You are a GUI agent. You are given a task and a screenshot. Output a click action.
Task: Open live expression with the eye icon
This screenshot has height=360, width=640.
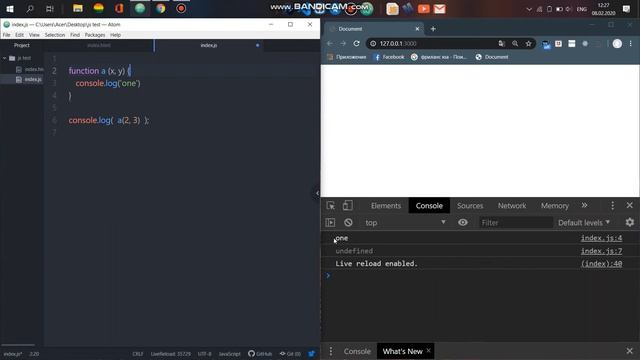coord(462,222)
